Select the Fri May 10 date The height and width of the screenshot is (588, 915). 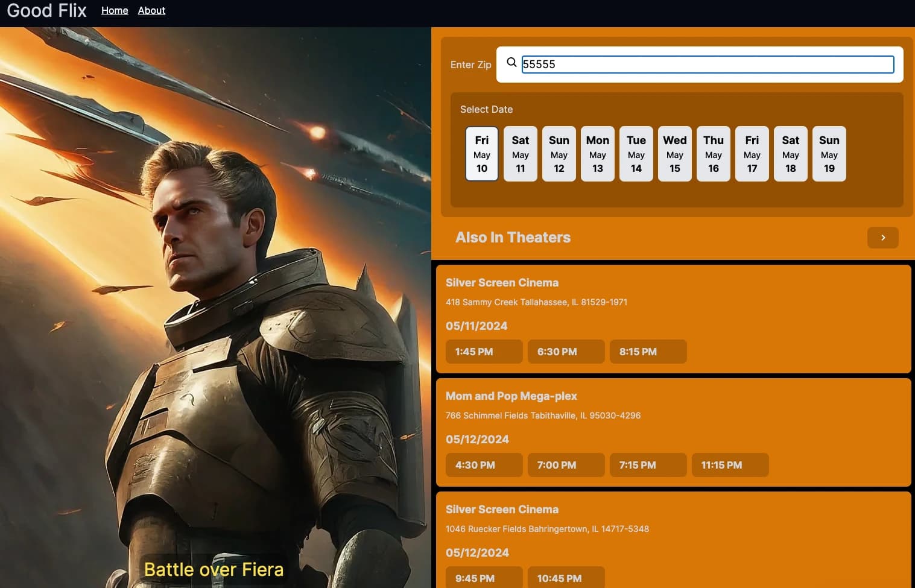coord(481,154)
